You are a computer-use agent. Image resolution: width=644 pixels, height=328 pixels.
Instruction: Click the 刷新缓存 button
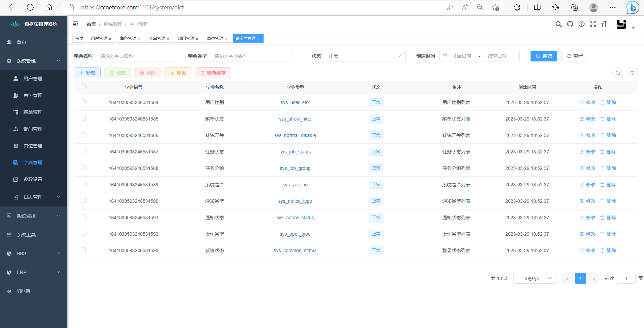click(x=213, y=73)
